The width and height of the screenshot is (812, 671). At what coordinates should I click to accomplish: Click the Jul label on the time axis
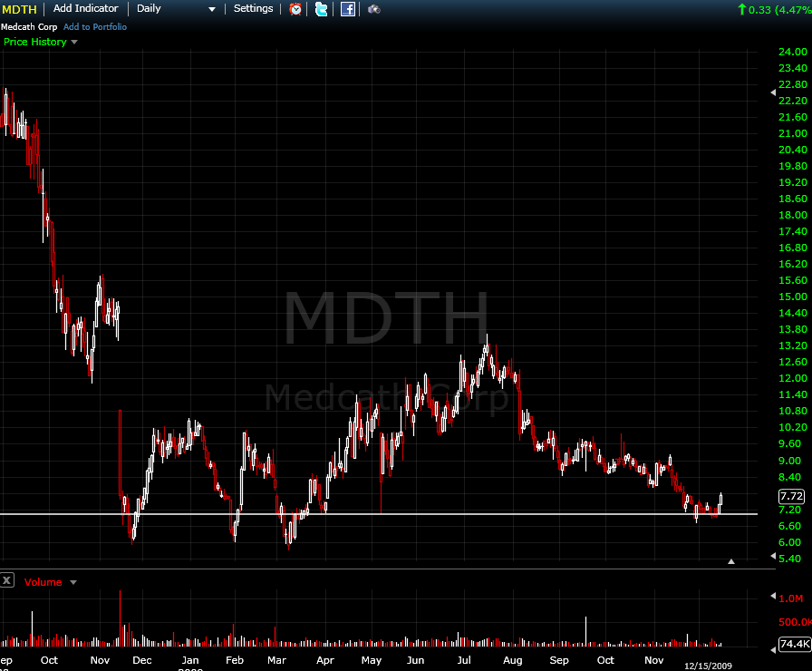coord(464,660)
